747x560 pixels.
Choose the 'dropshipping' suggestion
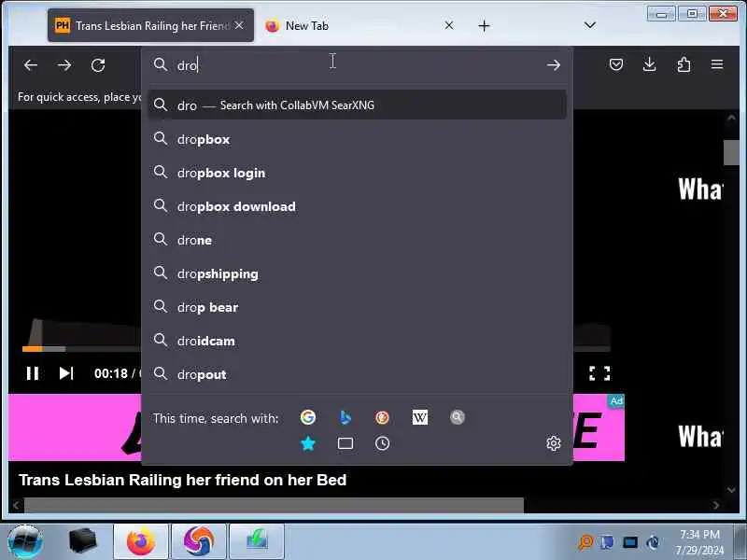tap(358, 273)
